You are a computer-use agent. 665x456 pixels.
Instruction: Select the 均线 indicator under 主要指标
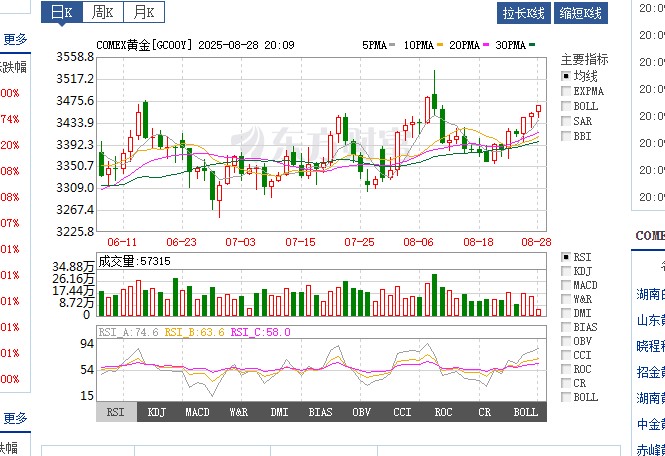tap(566, 76)
